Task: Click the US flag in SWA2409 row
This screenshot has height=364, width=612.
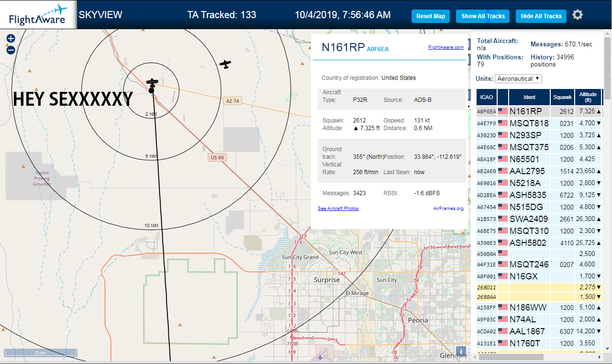Action: (502, 219)
